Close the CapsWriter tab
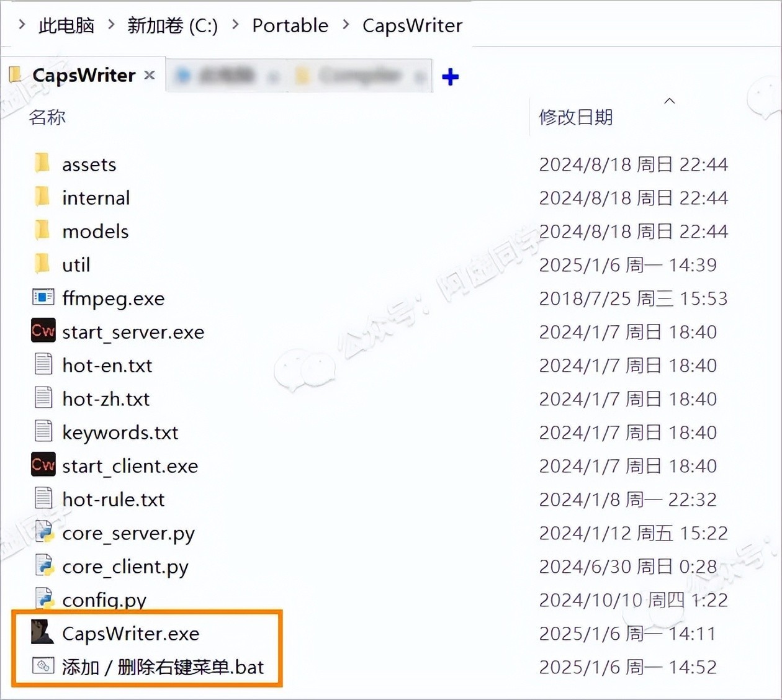 [x=150, y=75]
